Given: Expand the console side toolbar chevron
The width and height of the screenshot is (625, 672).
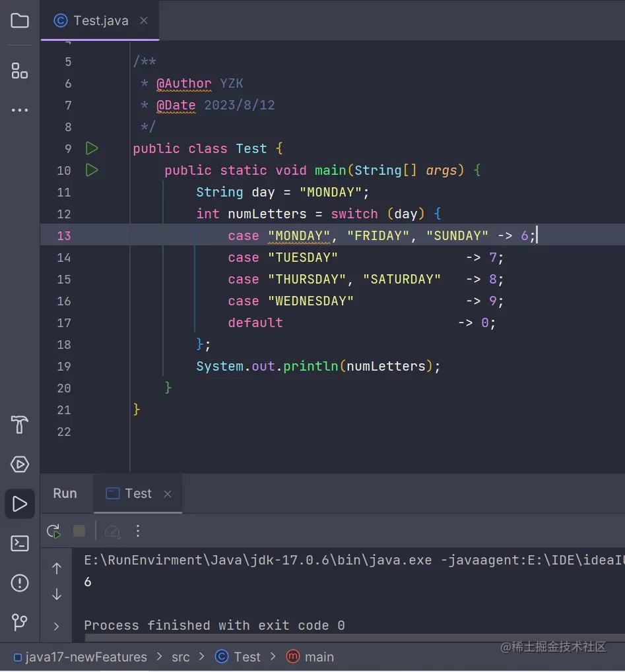Looking at the screenshot, I should point(57,626).
